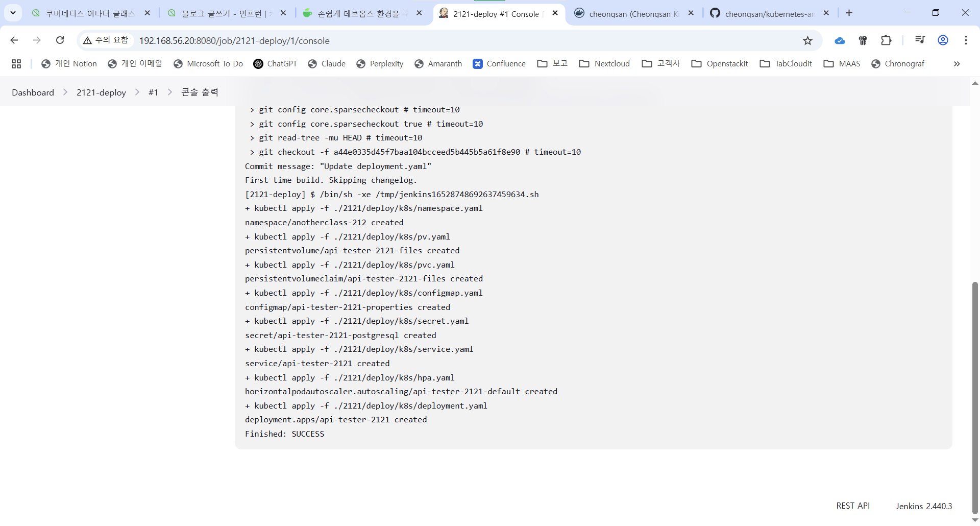Click the browser back arrow
Viewport: 980px width, 526px height.
pyautogui.click(x=14, y=40)
